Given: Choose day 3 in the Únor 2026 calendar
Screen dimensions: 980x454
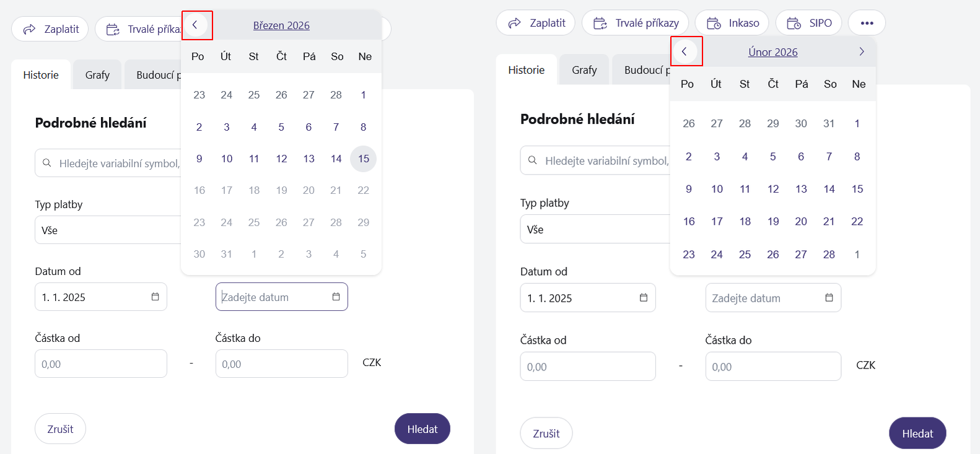Looking at the screenshot, I should pos(717,156).
